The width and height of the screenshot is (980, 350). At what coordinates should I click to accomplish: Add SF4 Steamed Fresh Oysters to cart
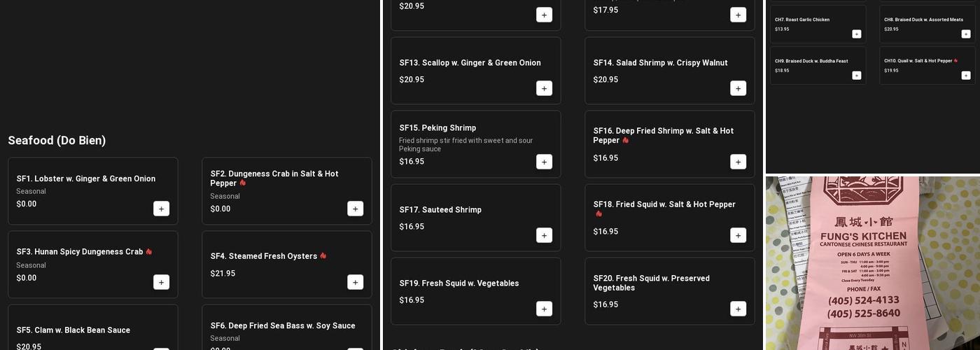click(355, 282)
